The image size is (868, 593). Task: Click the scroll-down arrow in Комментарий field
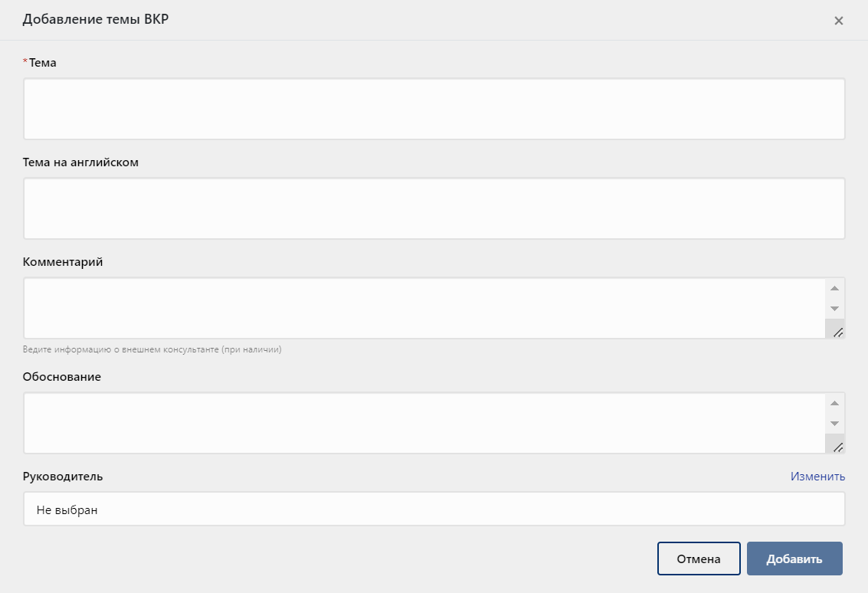834,309
